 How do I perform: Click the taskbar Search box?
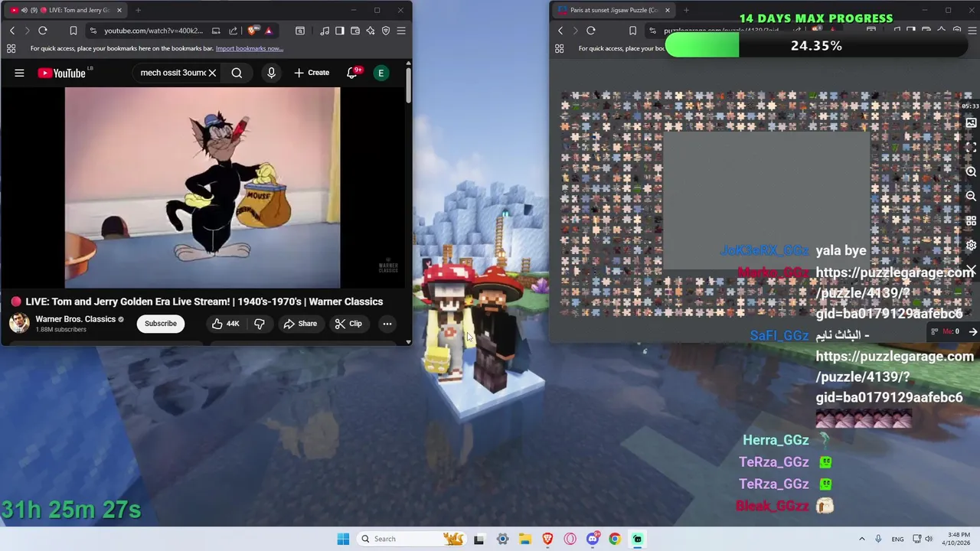(412, 539)
